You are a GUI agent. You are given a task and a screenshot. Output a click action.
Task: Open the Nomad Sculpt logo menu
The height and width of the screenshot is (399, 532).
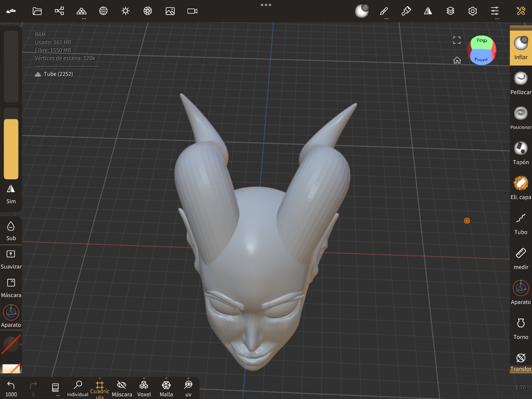click(11, 11)
